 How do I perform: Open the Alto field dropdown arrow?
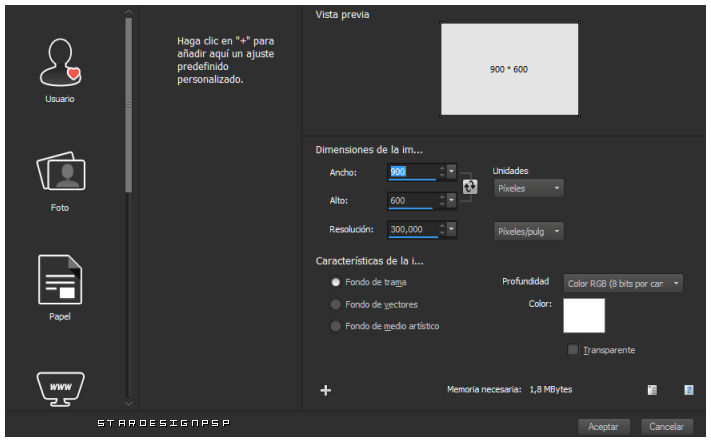coord(451,200)
